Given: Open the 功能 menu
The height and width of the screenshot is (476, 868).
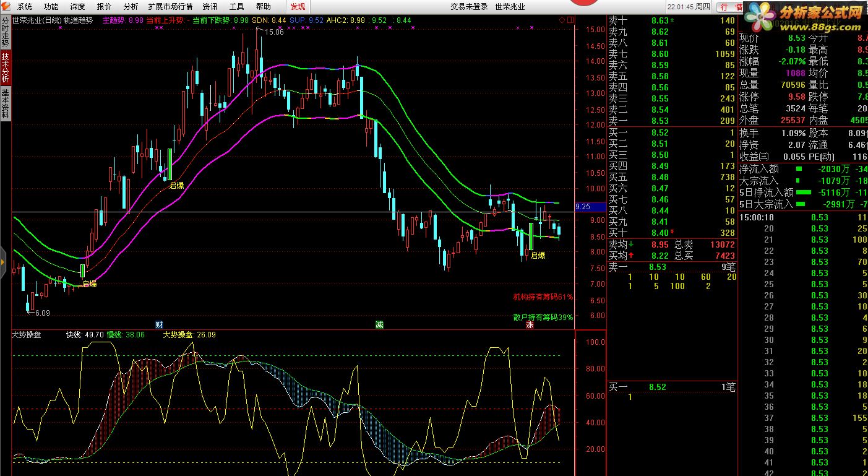Looking at the screenshot, I should (51, 7).
